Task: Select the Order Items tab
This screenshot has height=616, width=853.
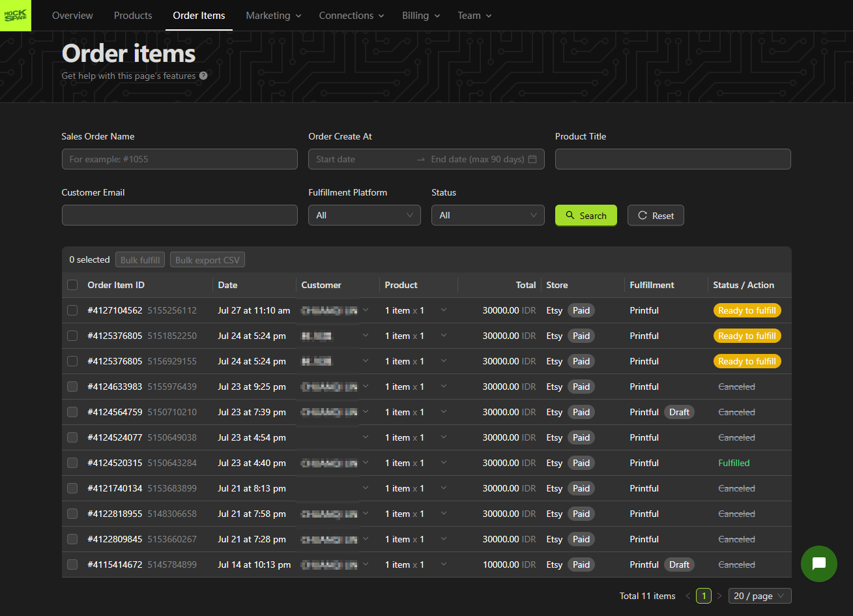Action: click(x=199, y=15)
